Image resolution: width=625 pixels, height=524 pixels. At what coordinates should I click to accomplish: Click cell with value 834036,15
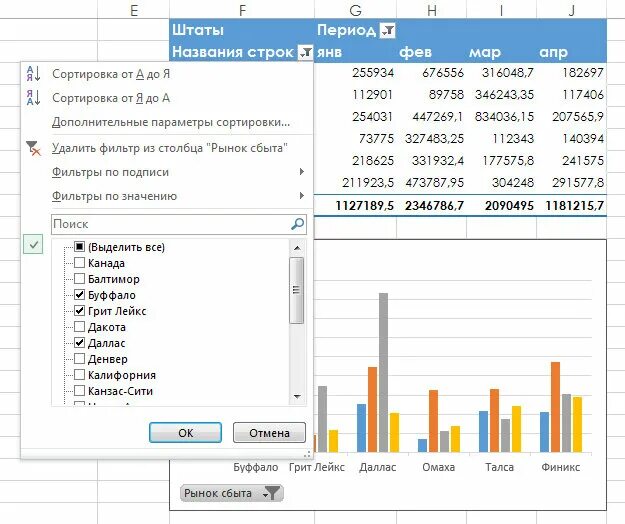[x=501, y=116]
